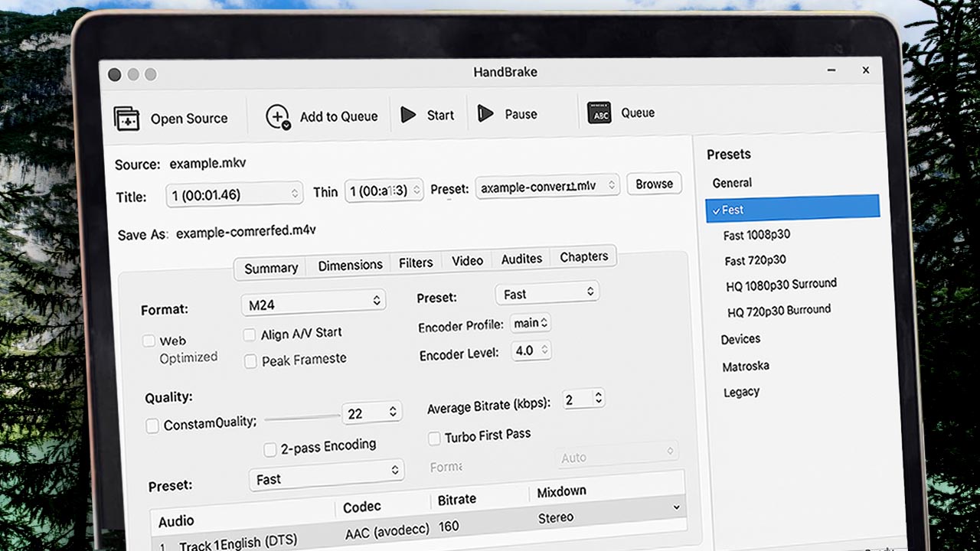Image resolution: width=980 pixels, height=551 pixels.
Task: Switch to the Summary tab
Action: [270, 268]
